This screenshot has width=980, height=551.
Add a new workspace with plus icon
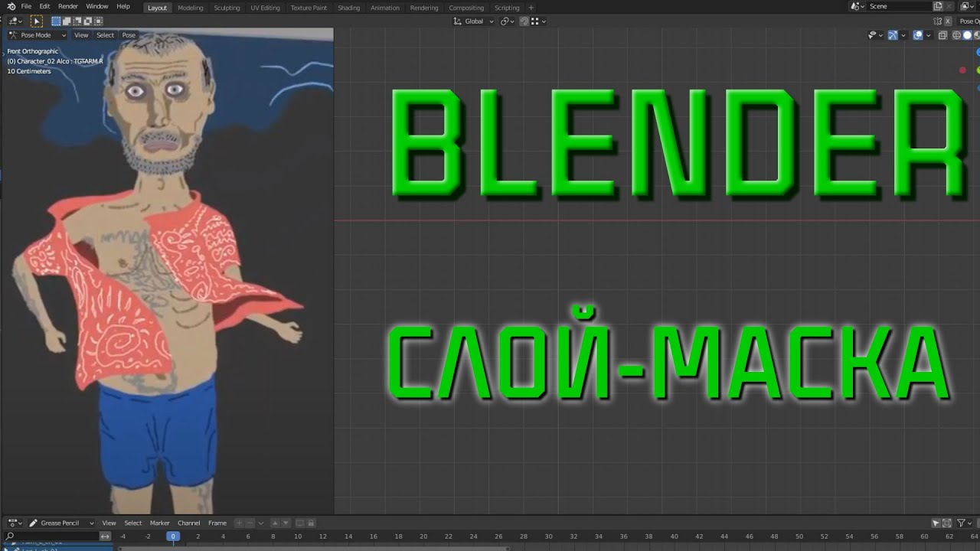click(x=531, y=8)
